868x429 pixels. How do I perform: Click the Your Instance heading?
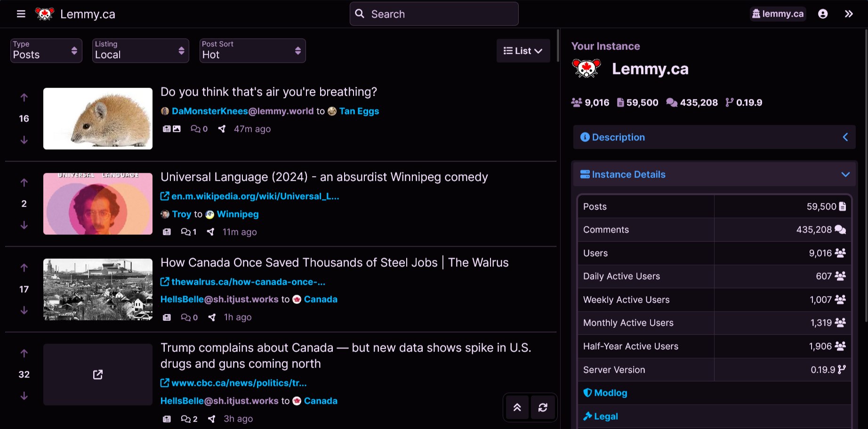[x=605, y=46]
